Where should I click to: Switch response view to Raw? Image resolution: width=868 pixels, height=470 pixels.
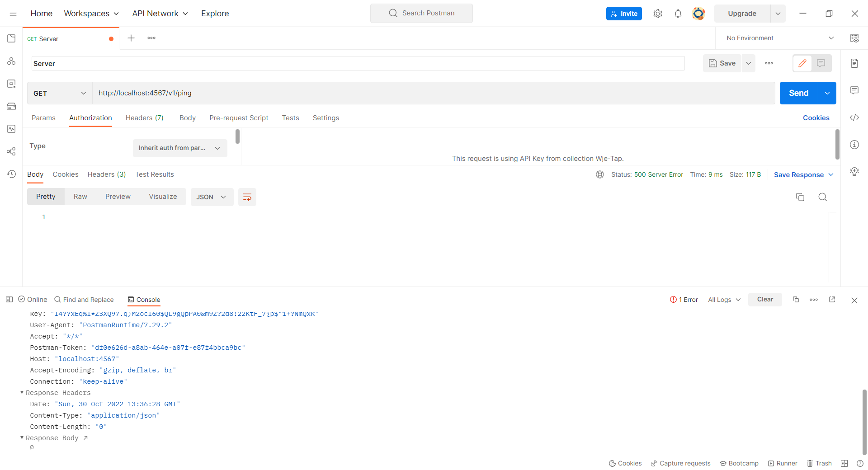[x=80, y=196]
